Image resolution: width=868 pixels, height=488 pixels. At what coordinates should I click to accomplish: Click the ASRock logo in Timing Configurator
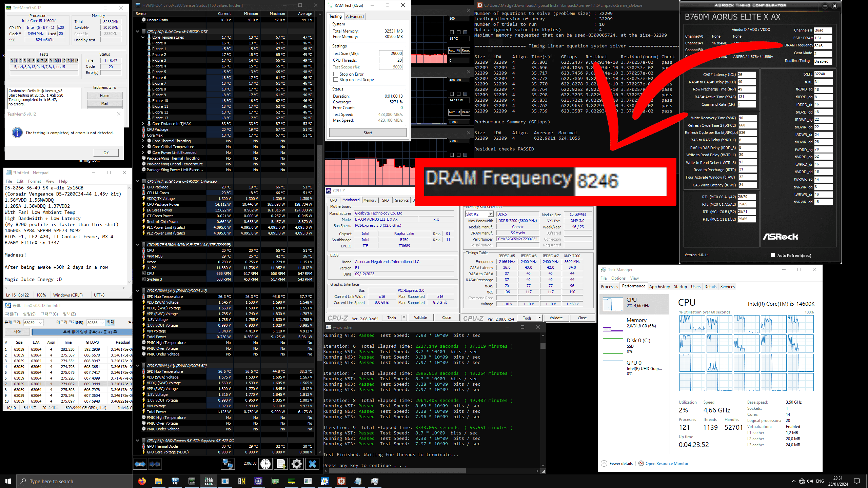tap(780, 237)
